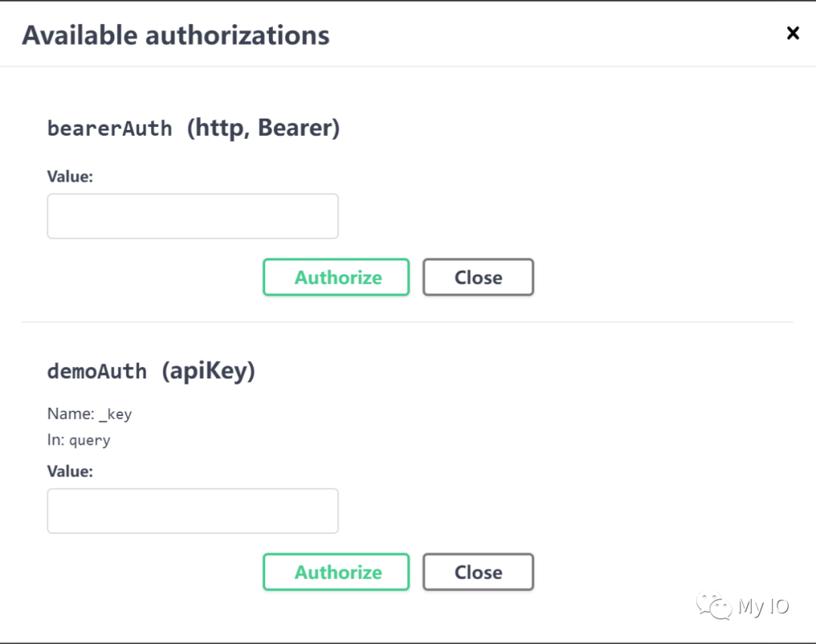Click the WeChat logo watermark
Image resolution: width=816 pixels, height=644 pixels.
(715, 606)
